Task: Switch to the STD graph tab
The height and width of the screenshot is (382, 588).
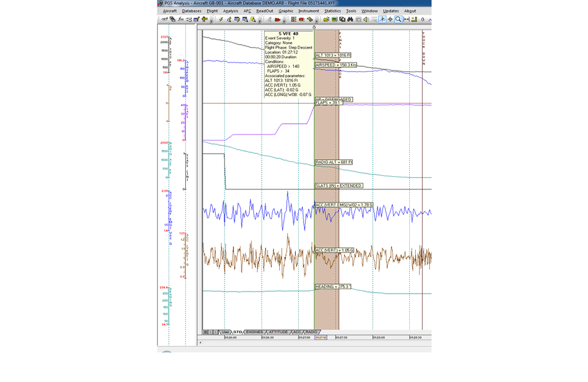Action: coord(238,332)
